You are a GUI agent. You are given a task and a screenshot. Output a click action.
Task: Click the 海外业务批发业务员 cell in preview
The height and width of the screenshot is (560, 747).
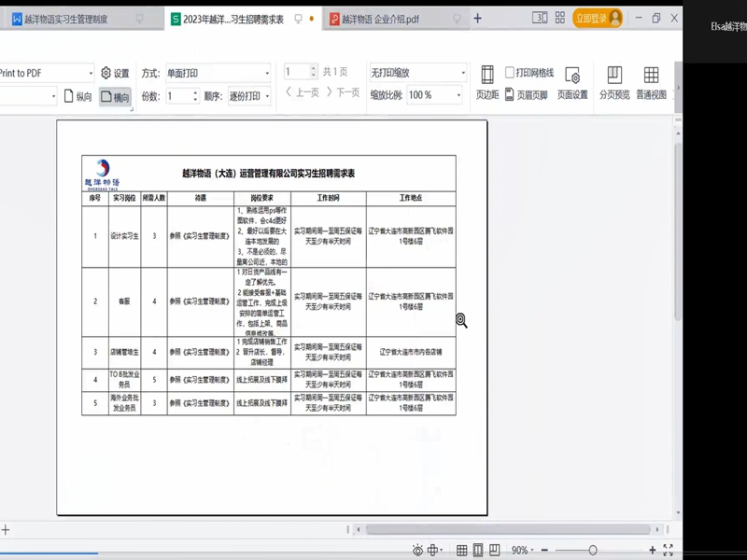(x=124, y=403)
